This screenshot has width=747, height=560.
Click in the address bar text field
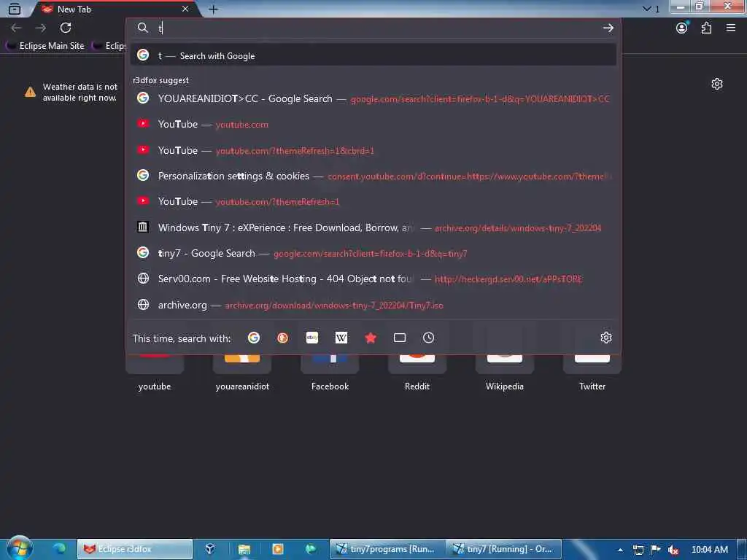pyautogui.click(x=376, y=28)
